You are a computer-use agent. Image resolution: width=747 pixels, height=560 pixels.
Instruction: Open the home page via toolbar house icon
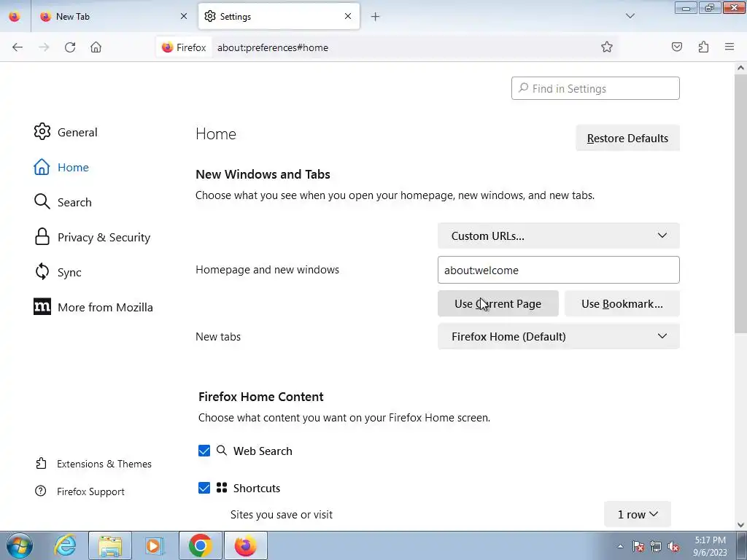tap(96, 47)
